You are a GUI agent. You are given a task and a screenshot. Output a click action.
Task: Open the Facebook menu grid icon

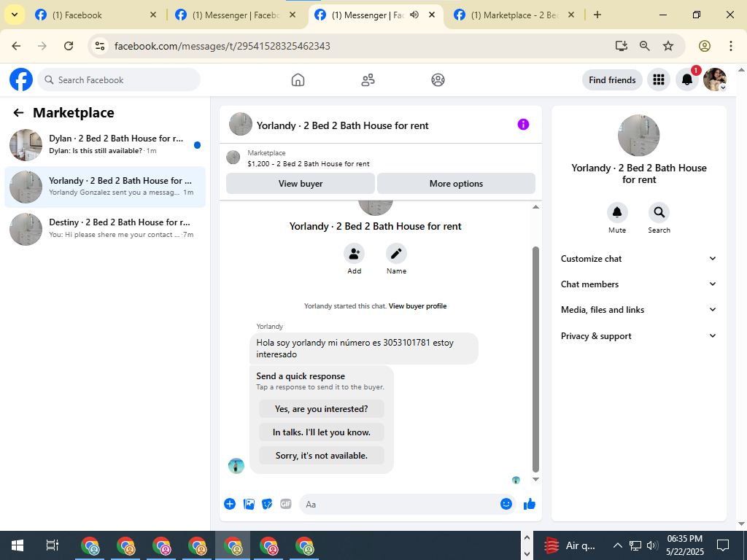659,79
